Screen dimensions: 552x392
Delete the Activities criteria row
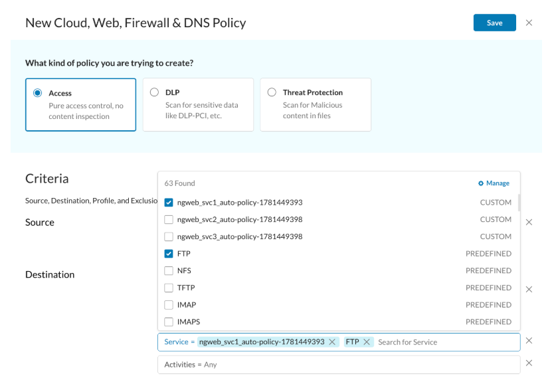click(529, 363)
